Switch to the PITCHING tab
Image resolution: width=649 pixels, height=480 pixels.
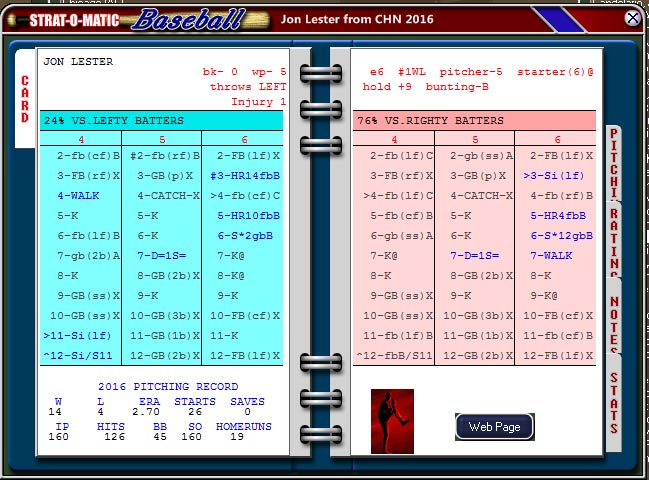click(614, 163)
